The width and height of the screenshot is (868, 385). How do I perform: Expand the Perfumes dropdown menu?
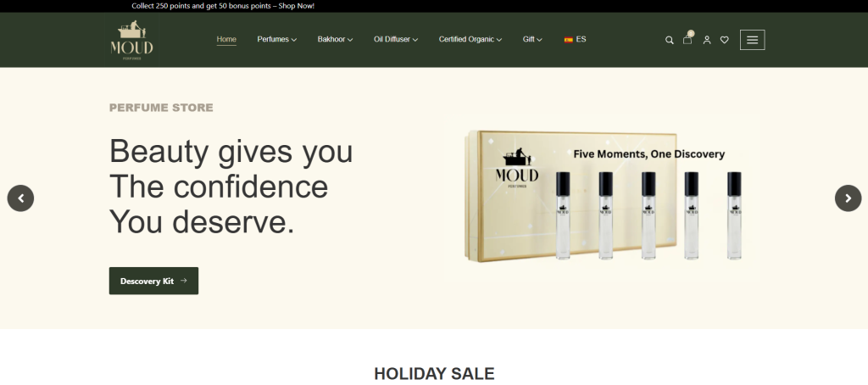277,39
